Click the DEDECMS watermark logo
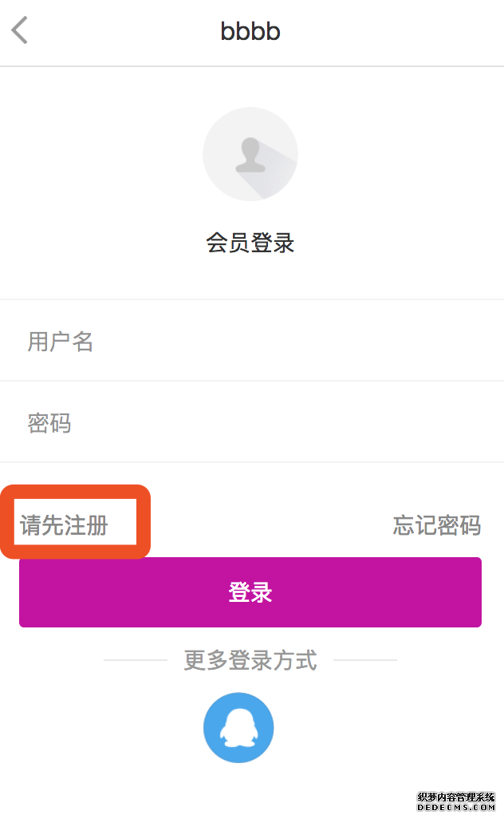 click(456, 801)
